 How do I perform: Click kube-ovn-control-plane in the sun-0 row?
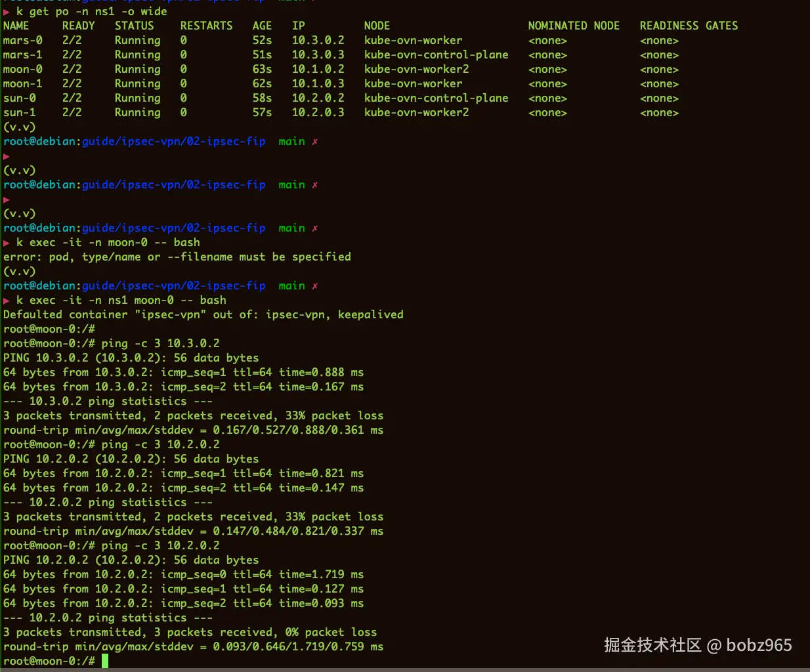coord(437,98)
